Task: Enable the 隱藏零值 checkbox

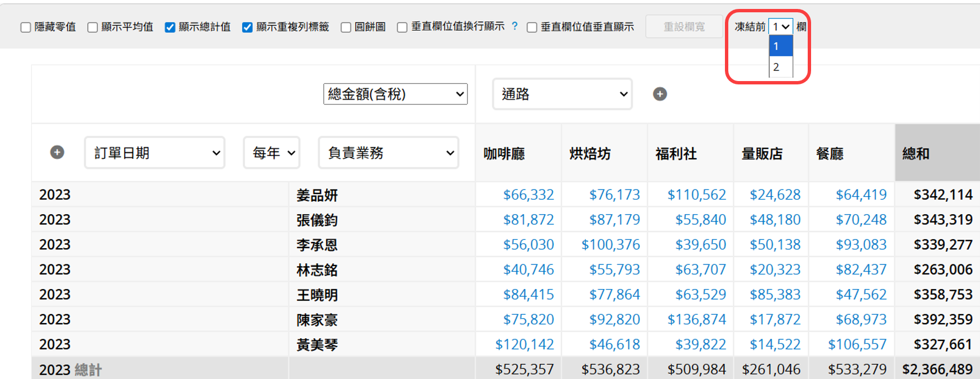Action: click(26, 27)
